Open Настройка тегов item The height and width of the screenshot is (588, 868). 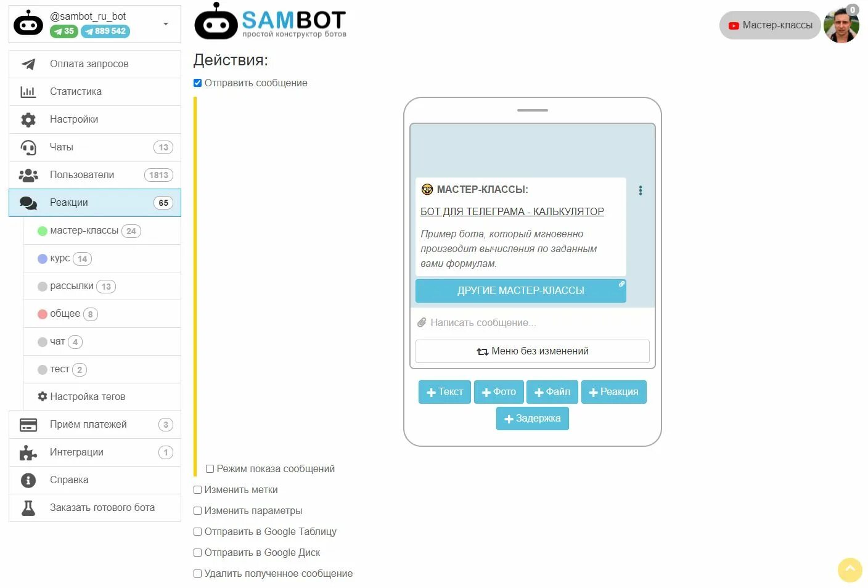[x=102, y=397]
